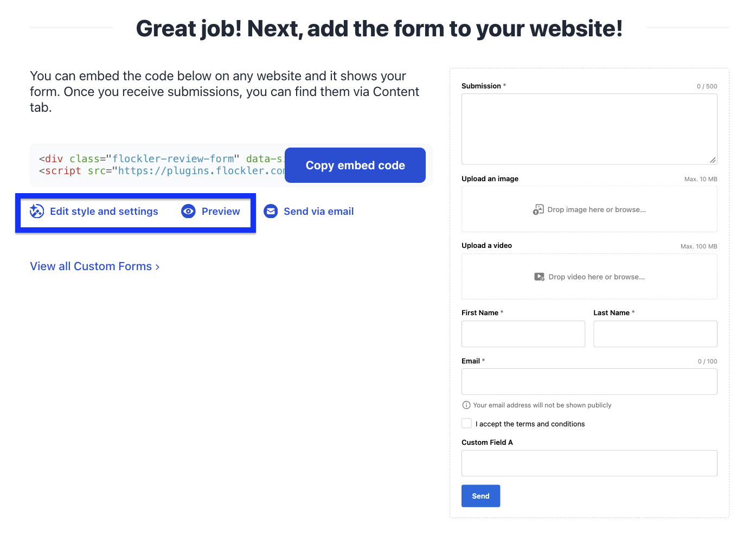Click the envelope Send via email icon
The image size is (756, 536).
271,212
